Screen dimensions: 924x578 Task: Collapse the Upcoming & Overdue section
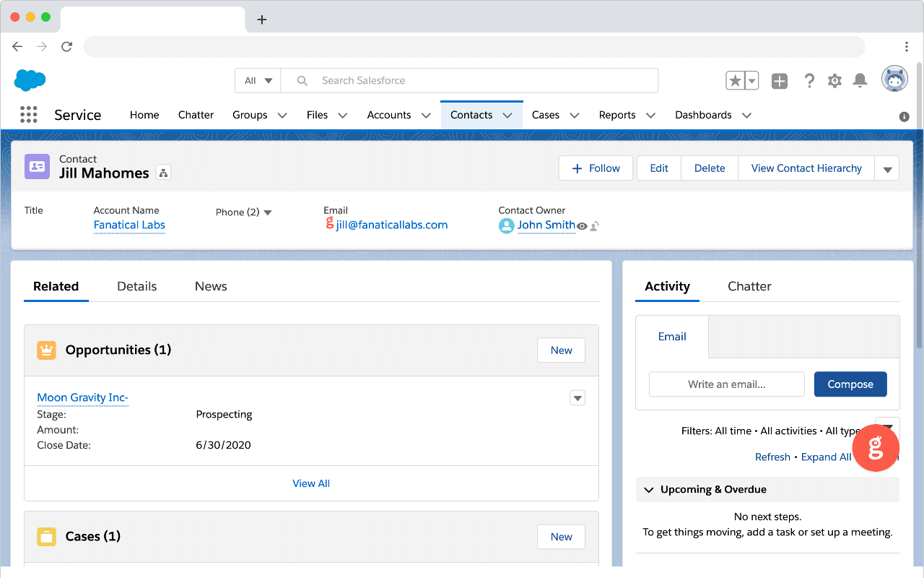(648, 490)
